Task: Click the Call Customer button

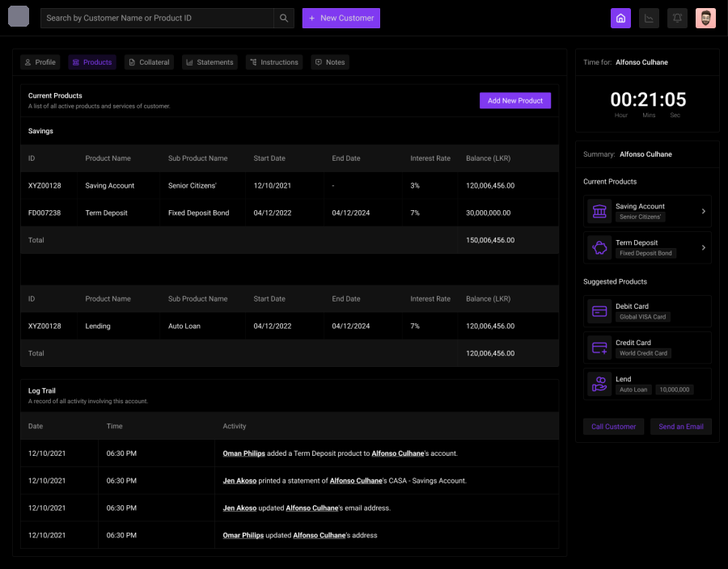Action: tap(613, 427)
